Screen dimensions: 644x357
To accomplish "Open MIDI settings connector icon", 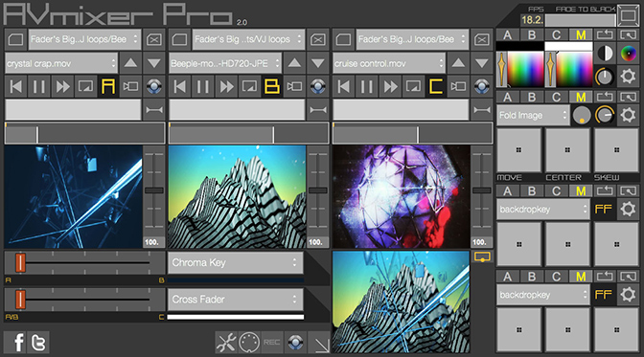I will point(249,343).
